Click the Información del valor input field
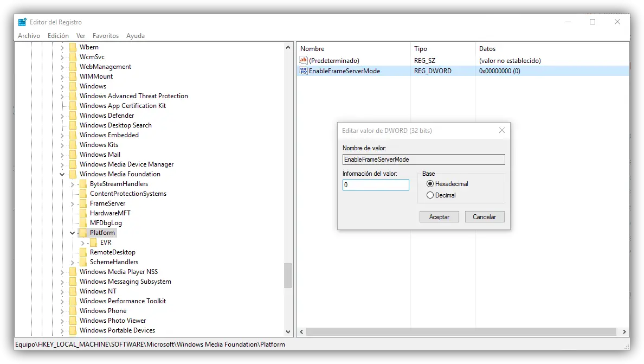 [x=376, y=185]
